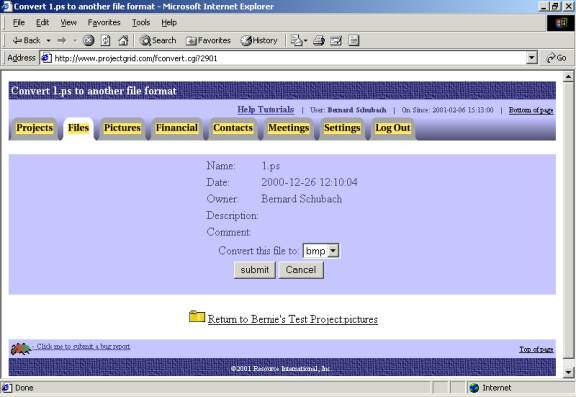Follow Return to Bernie's Test Project pictures link
576x397 pixels.
[x=293, y=319]
